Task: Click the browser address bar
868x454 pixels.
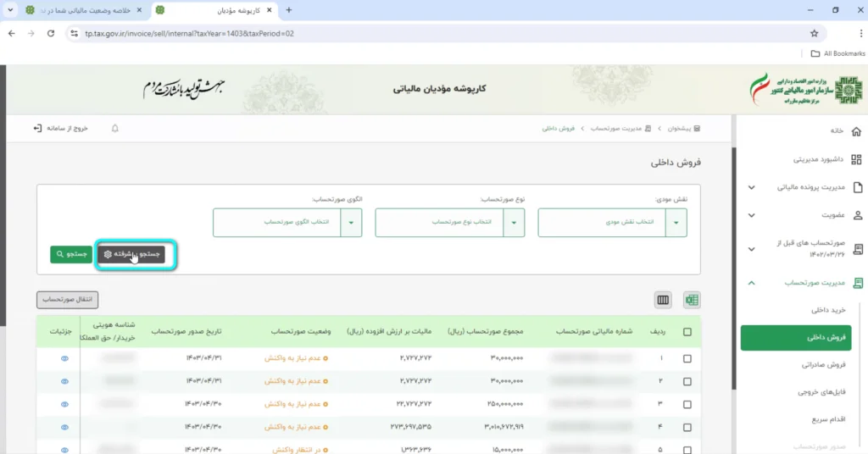Action: point(424,33)
